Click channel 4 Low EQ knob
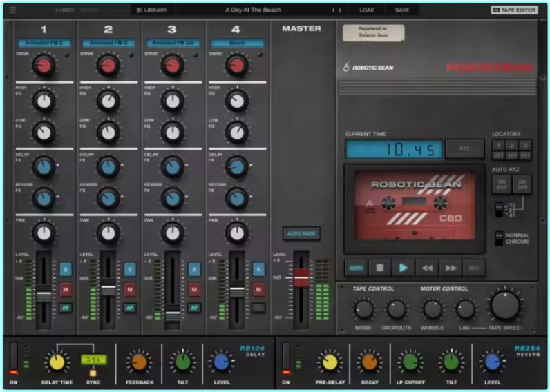 point(237,133)
